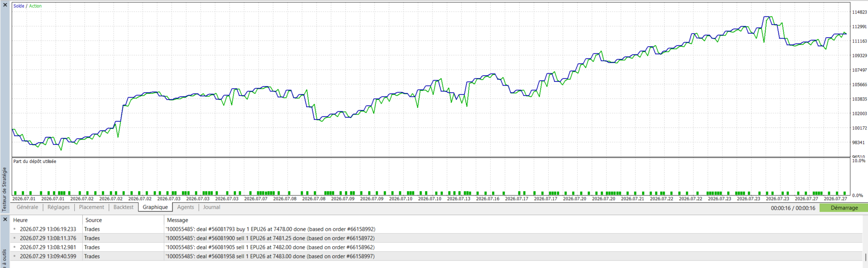Viewport: 868px width, 268px height.
Task: Switch to the Générale tab
Action: coord(27,207)
